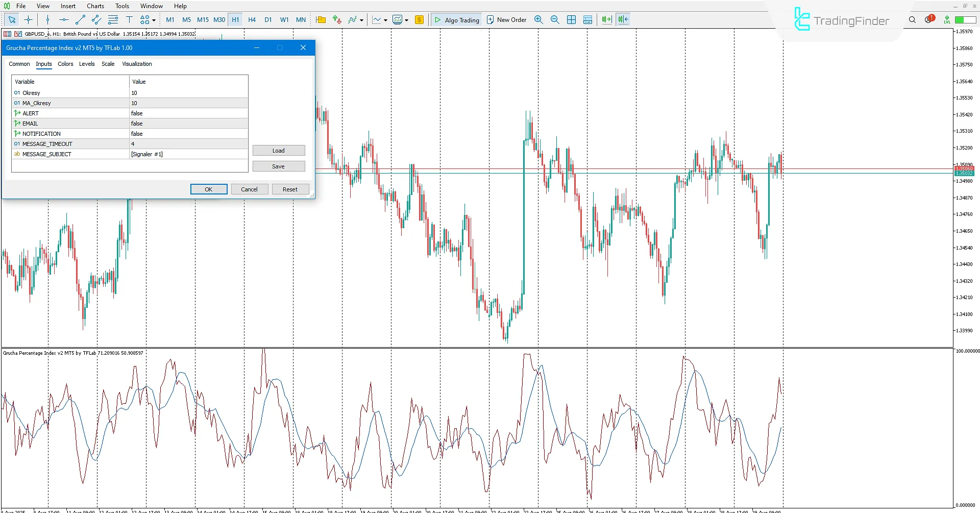
Task: Enable the EMAIL notification option
Action: pos(188,123)
